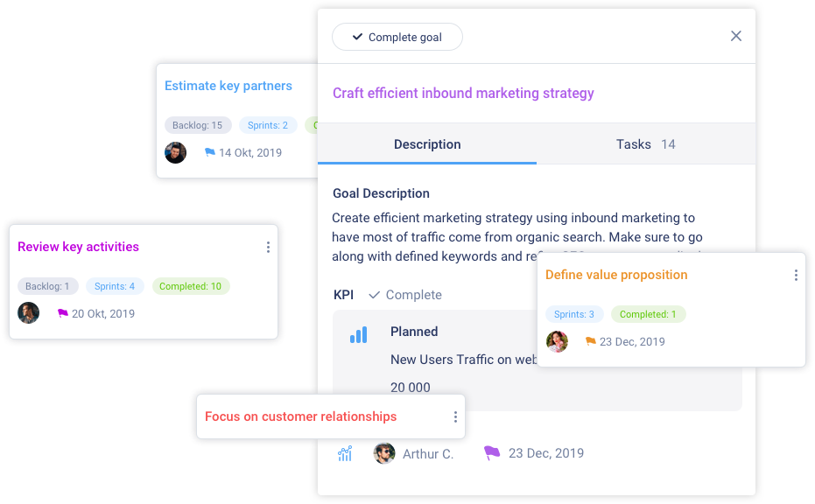This screenshot has height=504, width=815.
Task: Click the 23 Dec, 2019 date on Define value proposition
Action: pos(633,342)
